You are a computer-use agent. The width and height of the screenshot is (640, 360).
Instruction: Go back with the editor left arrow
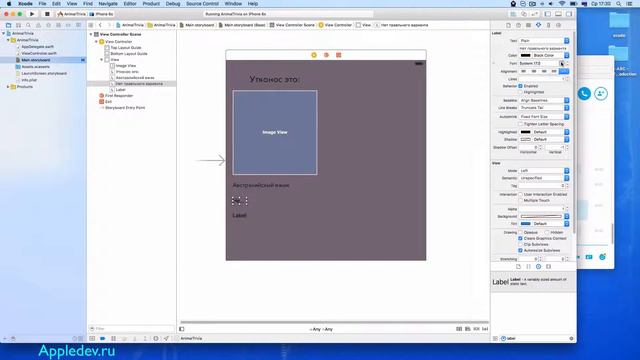[x=100, y=25]
